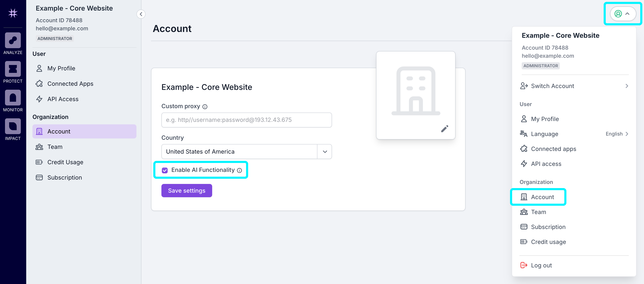
Task: Collapse the user avatar menu
Action: (623, 14)
